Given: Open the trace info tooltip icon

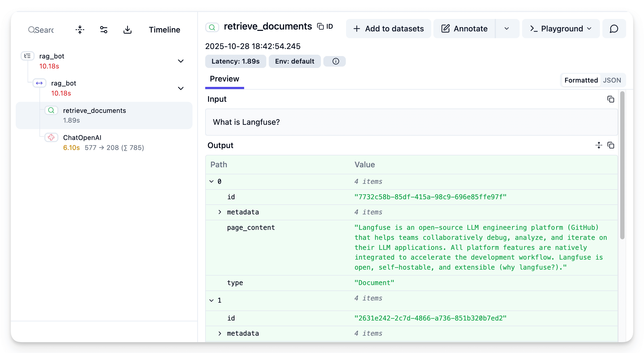Looking at the screenshot, I should (334, 61).
